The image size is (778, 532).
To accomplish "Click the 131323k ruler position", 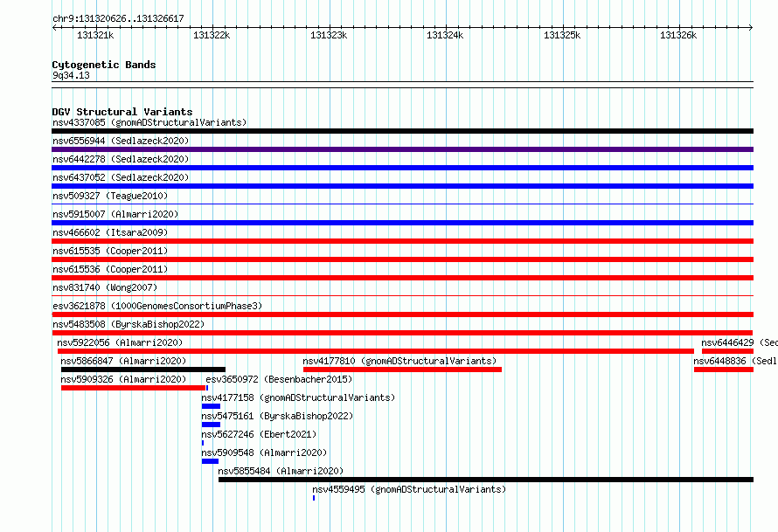I will pos(329,35).
